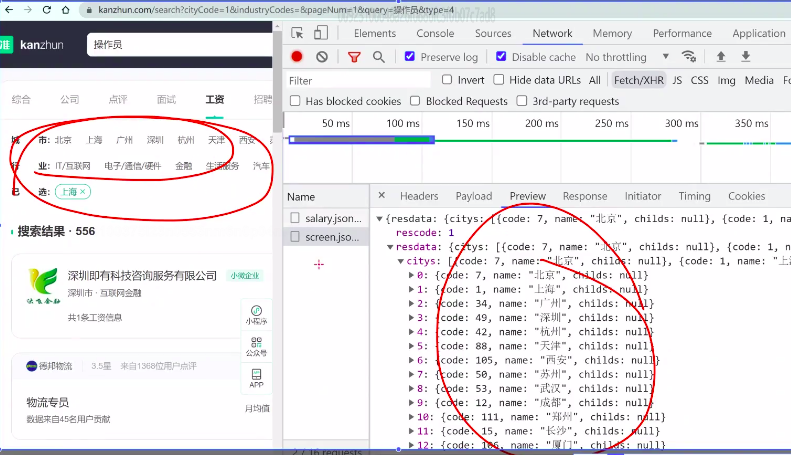This screenshot has width=791, height=455.
Task: Open the No throttling dropdown
Action: [627, 57]
